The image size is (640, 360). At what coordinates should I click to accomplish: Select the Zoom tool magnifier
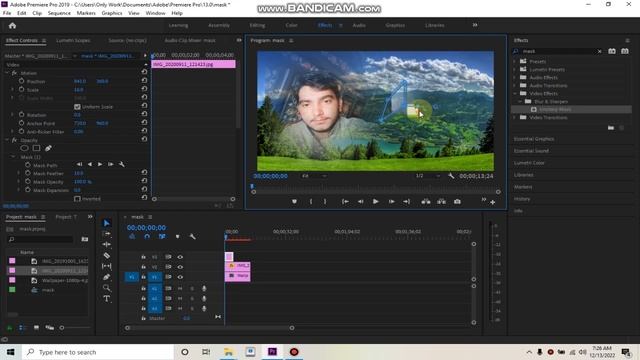[x=107, y=288]
